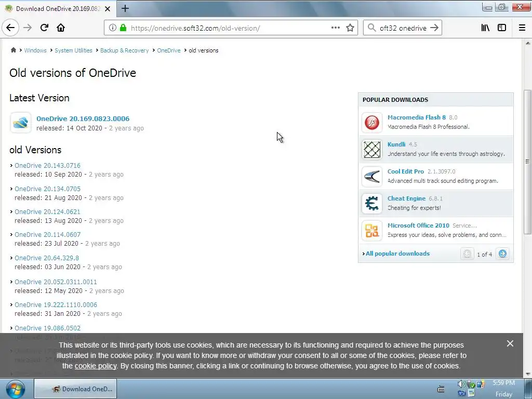
Task: Open the cookie policy link
Action: 96,366
